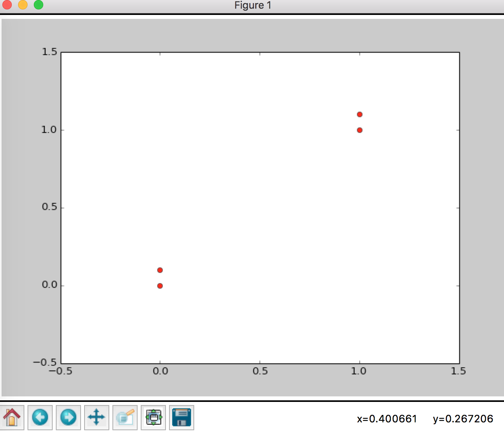Go forward to the next view
This screenshot has width=504, height=431.
[68, 418]
